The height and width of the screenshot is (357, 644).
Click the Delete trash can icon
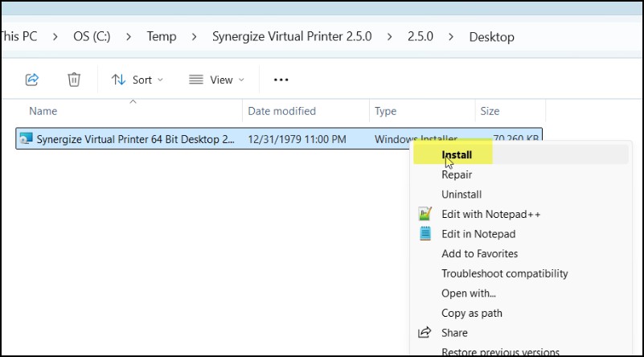coord(74,80)
